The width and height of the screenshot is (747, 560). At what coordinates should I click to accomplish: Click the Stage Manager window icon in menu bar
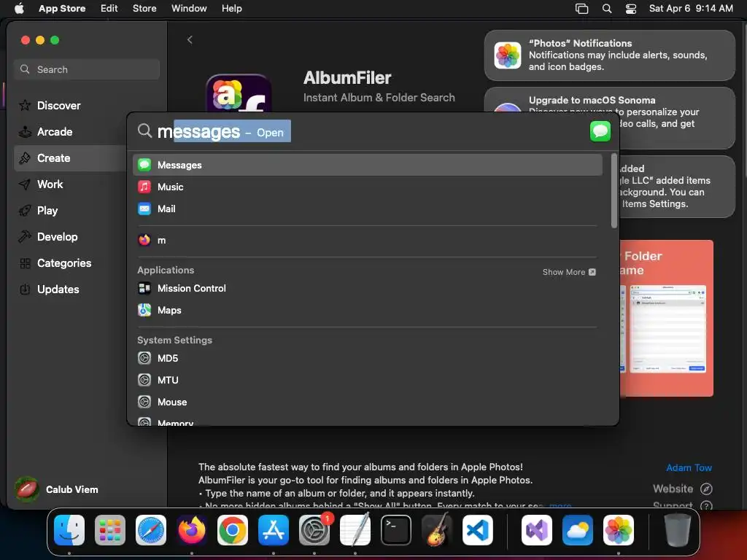tap(581, 9)
